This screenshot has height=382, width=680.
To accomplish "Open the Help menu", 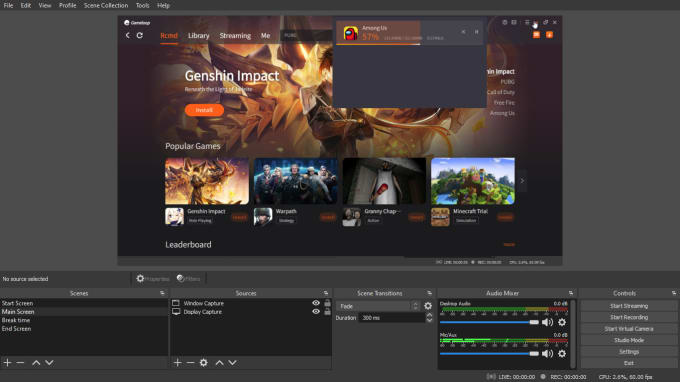I will [163, 5].
